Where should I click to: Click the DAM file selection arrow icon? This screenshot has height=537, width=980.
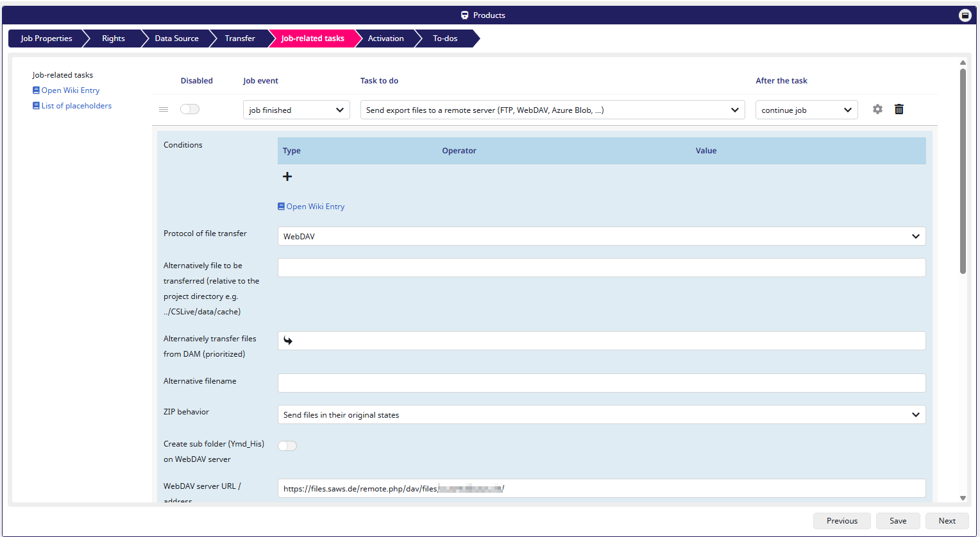pyautogui.click(x=288, y=341)
